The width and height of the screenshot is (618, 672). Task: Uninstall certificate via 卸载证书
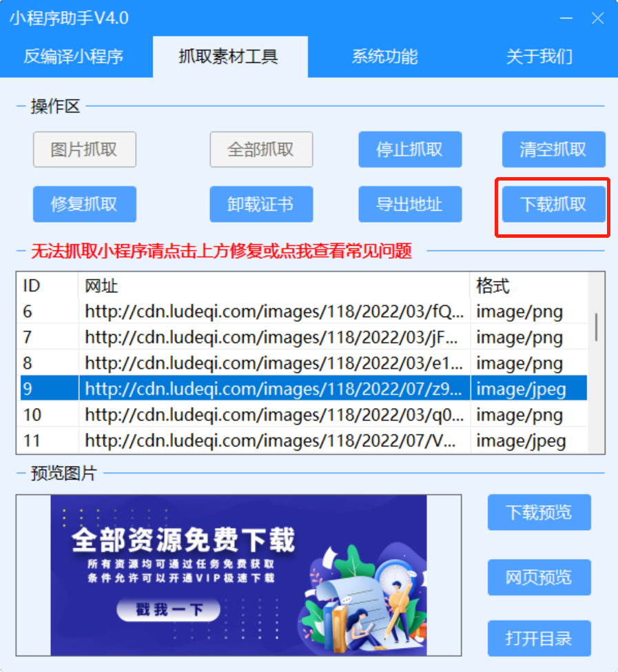tap(261, 204)
